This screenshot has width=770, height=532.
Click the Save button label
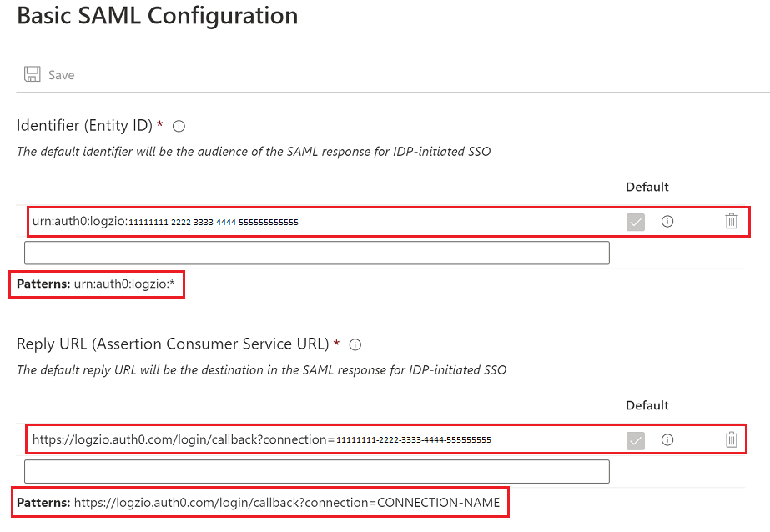62,75
